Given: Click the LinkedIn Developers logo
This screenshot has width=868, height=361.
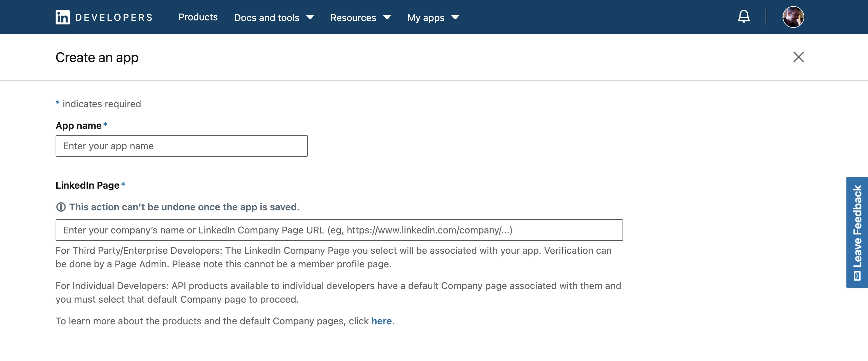Looking at the screenshot, I should tap(104, 17).
